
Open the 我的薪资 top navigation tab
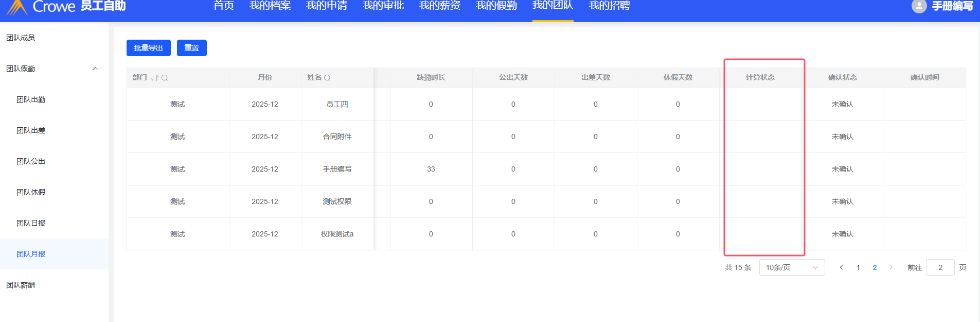click(439, 6)
